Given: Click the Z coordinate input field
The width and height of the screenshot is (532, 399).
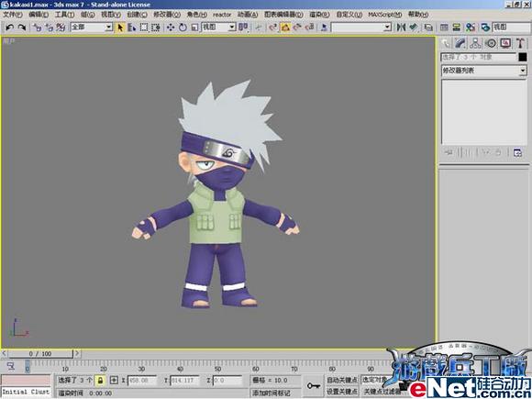Looking at the screenshot, I should [227, 381].
